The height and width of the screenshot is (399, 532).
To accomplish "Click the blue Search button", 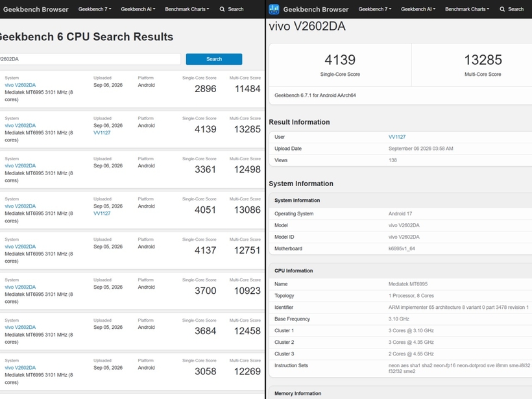I will pos(214,59).
